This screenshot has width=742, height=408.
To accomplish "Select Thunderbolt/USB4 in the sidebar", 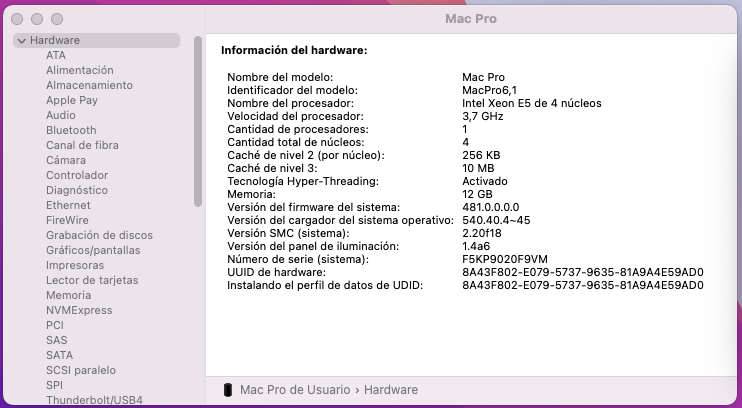I will (94, 400).
